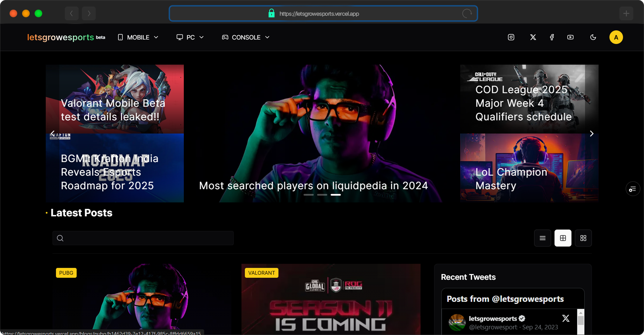
Task: Click browser back button
Action: (x=72, y=14)
